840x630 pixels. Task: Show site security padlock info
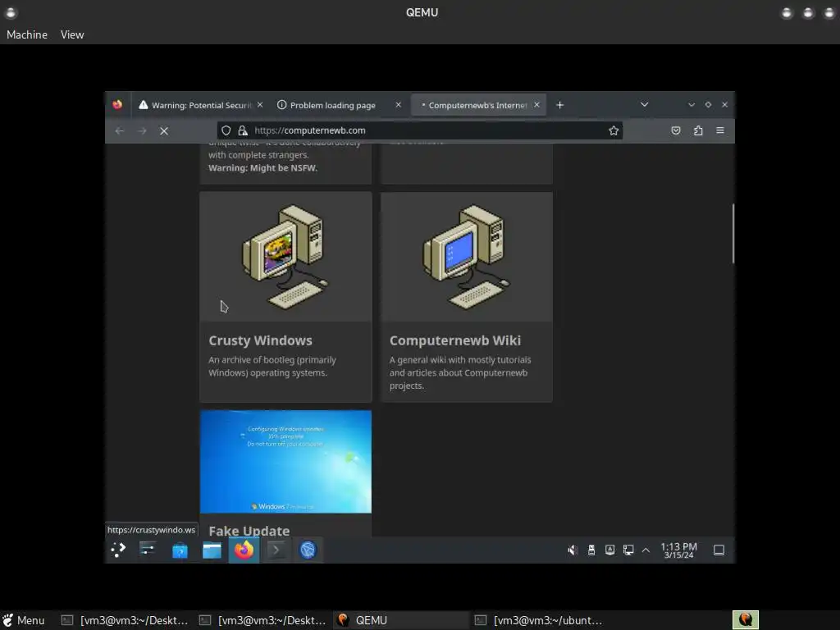[243, 130]
